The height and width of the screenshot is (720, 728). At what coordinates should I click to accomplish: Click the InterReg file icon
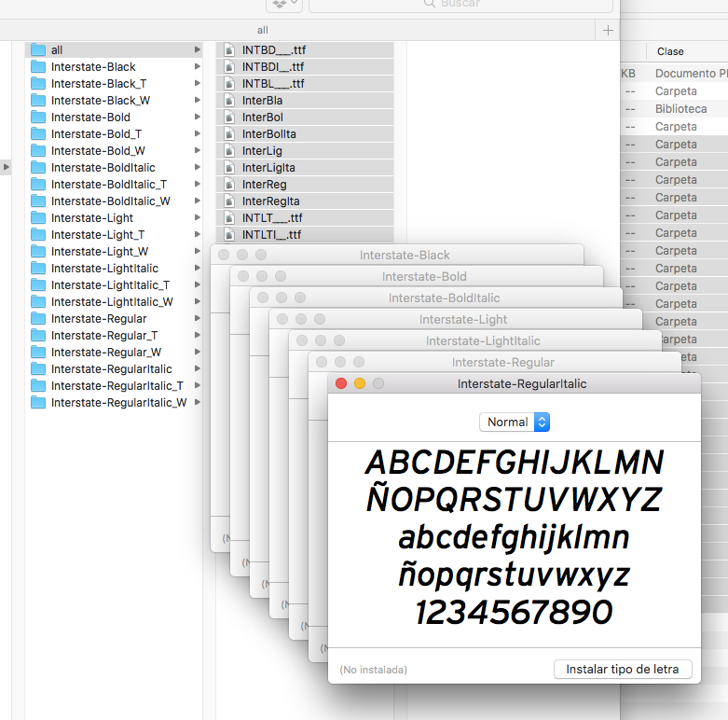(229, 184)
